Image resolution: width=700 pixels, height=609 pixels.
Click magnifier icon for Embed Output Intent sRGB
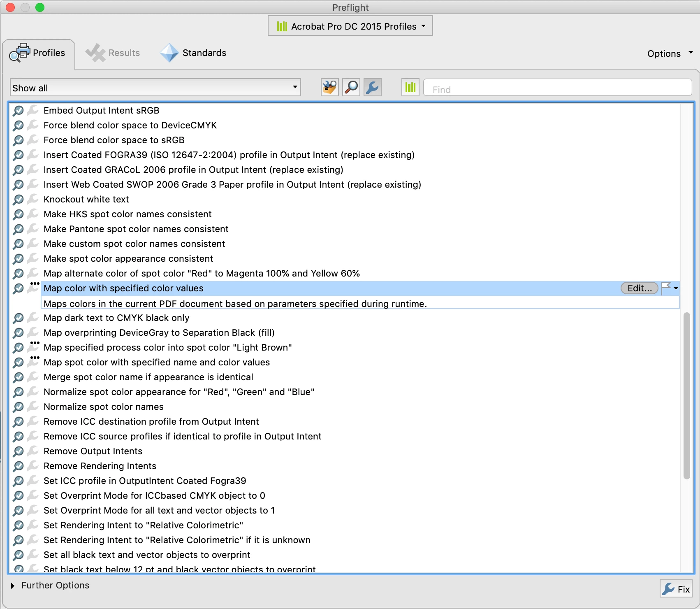[x=18, y=110]
